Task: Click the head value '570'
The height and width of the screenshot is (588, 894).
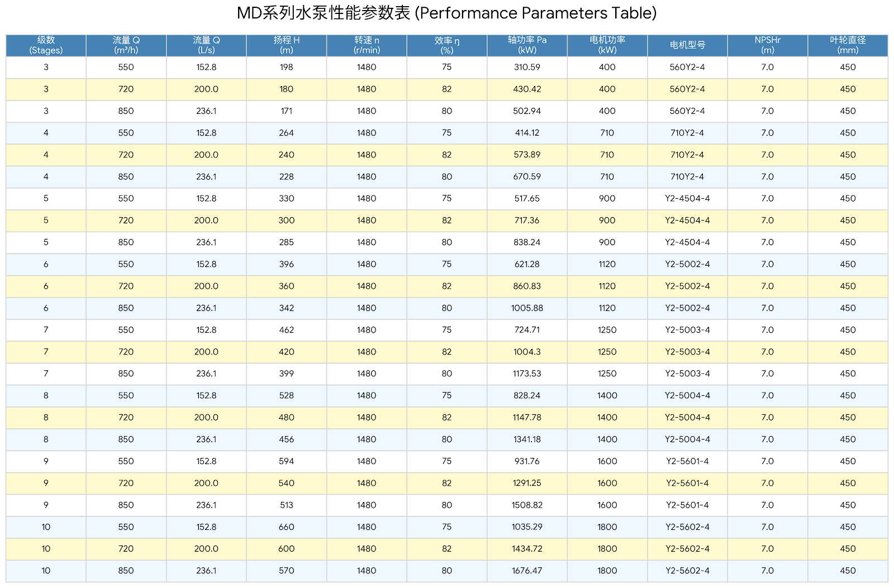Action: point(287,571)
